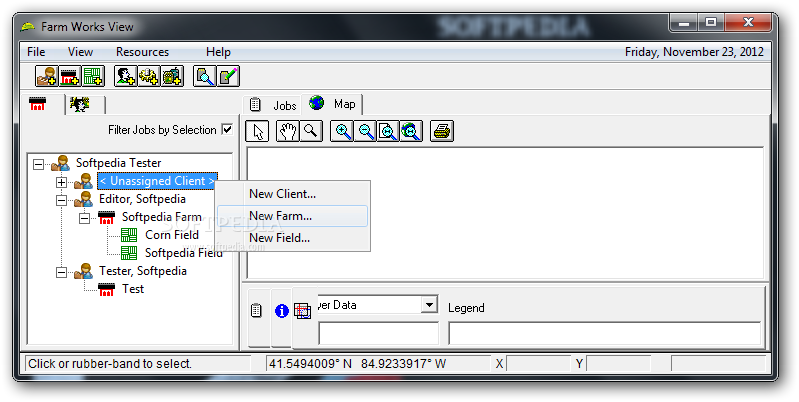This screenshot has height=402, width=799.
Task: Expand the Unassigned Client node
Action: [x=61, y=182]
